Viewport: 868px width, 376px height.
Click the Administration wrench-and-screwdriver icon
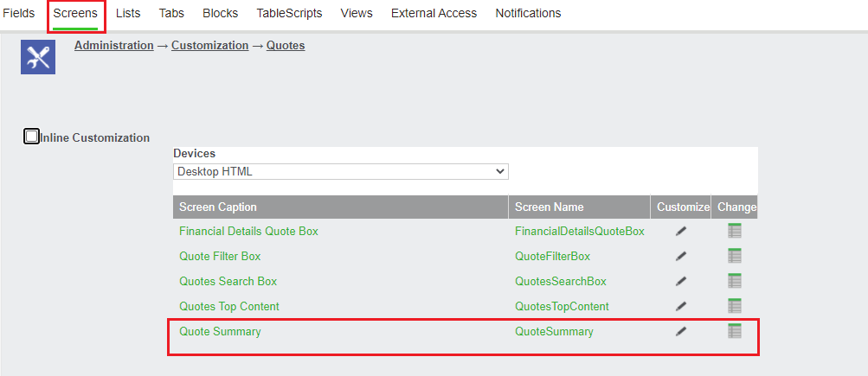pyautogui.click(x=38, y=57)
